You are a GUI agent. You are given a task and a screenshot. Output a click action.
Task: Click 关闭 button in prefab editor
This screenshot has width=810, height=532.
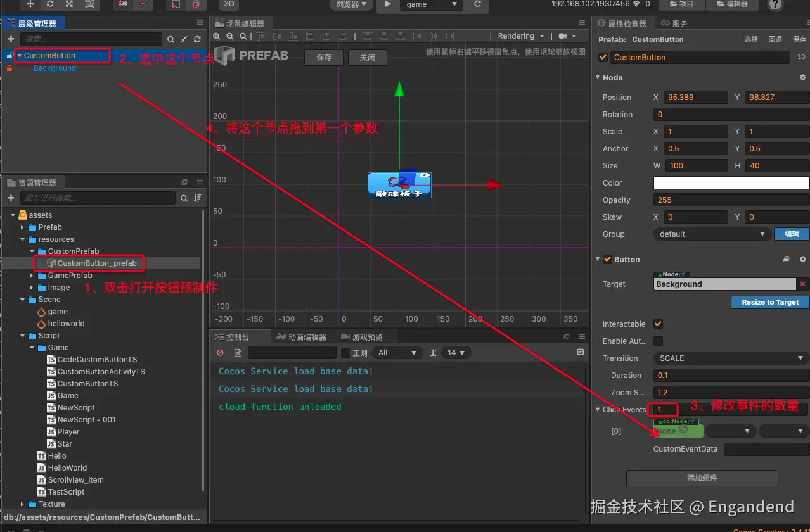point(368,57)
